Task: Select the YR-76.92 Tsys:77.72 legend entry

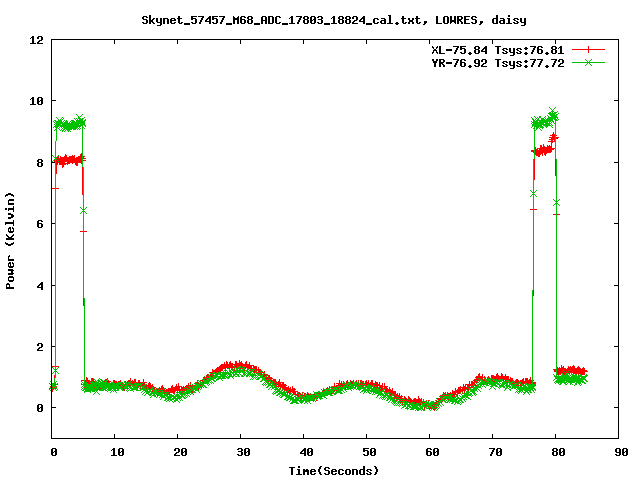Action: (498, 63)
